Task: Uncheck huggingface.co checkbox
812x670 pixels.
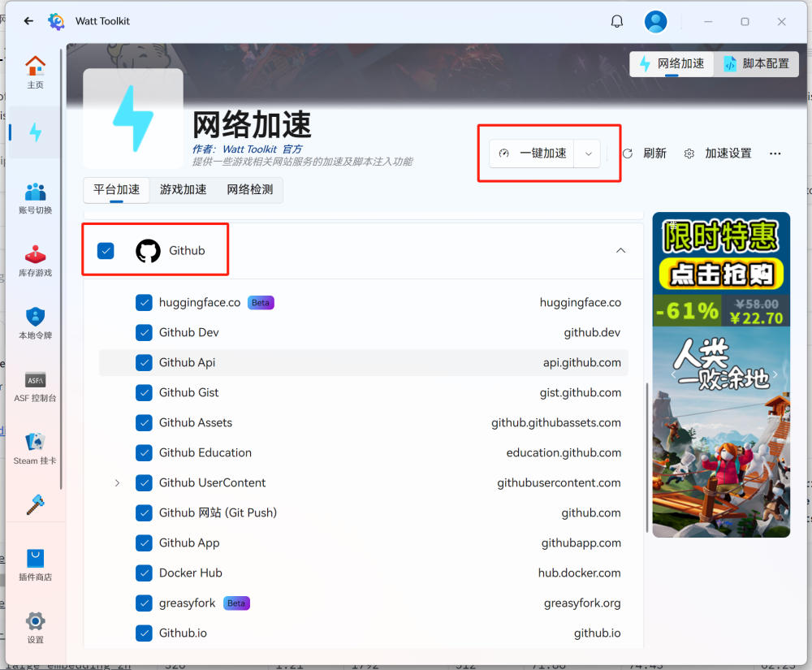Action: 144,302
